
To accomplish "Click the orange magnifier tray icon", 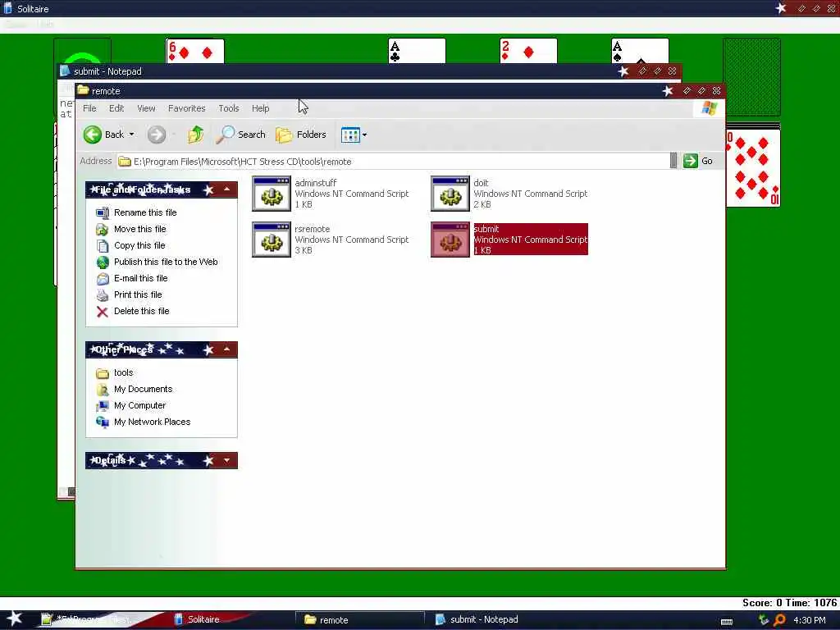I will (779, 620).
